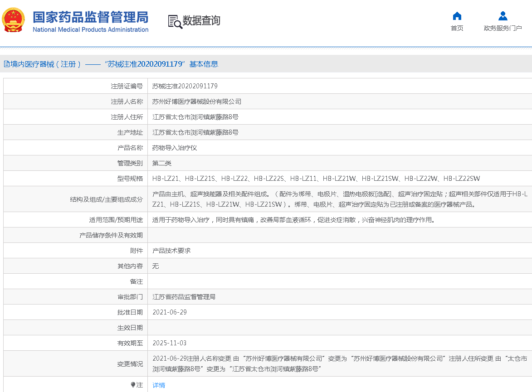Click the 有效期至 value 2025-11-03
Screen dimensions: 532x392
(x=169, y=343)
